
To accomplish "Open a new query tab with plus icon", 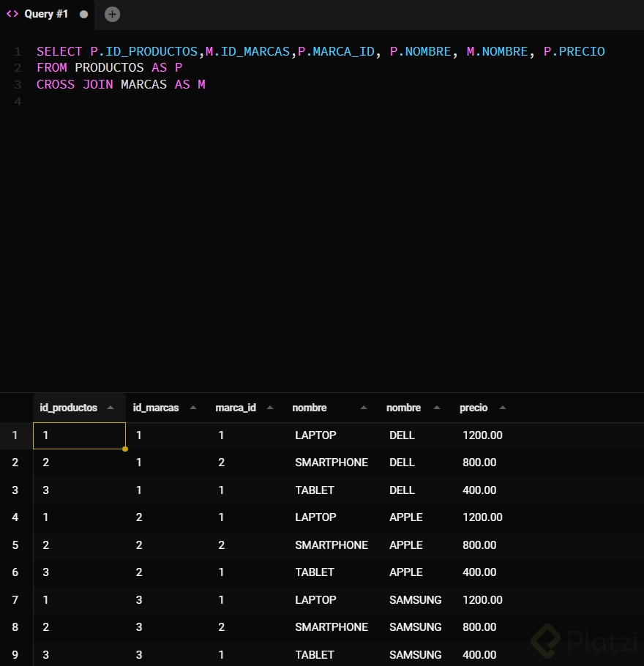I will click(112, 15).
